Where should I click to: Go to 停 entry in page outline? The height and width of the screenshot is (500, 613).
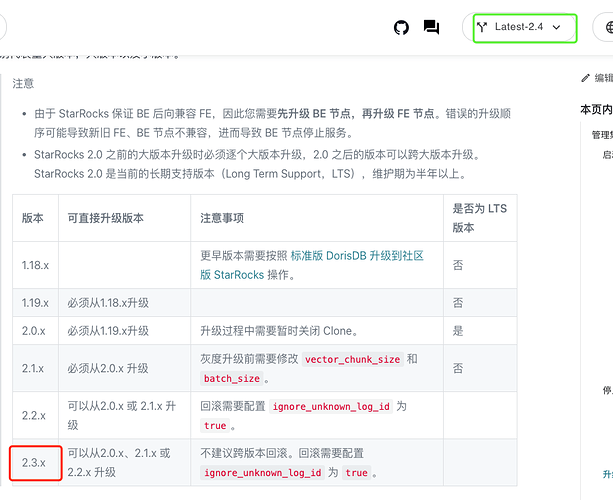pyautogui.click(x=607, y=390)
